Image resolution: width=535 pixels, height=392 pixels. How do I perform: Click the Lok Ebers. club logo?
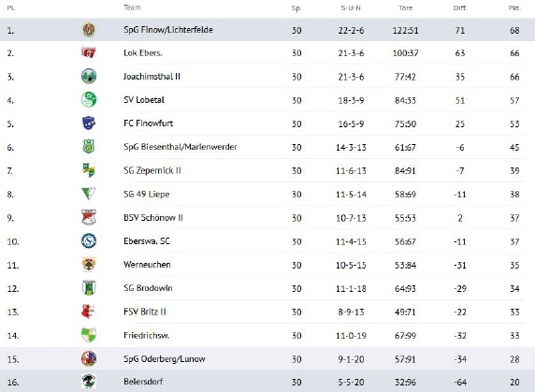click(x=89, y=53)
